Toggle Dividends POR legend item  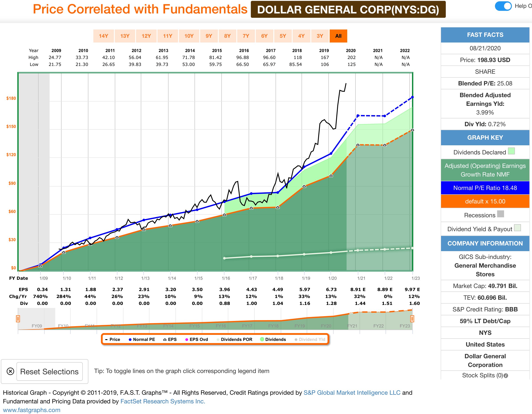[x=234, y=339]
